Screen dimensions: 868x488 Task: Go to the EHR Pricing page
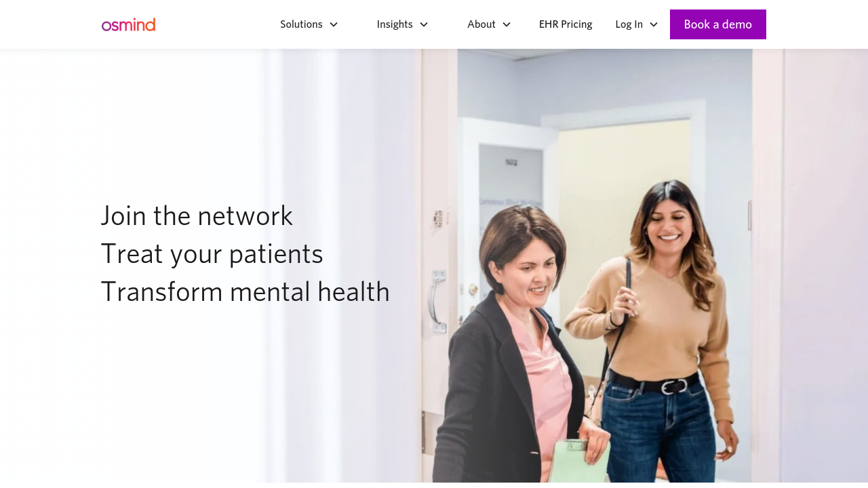coord(566,24)
